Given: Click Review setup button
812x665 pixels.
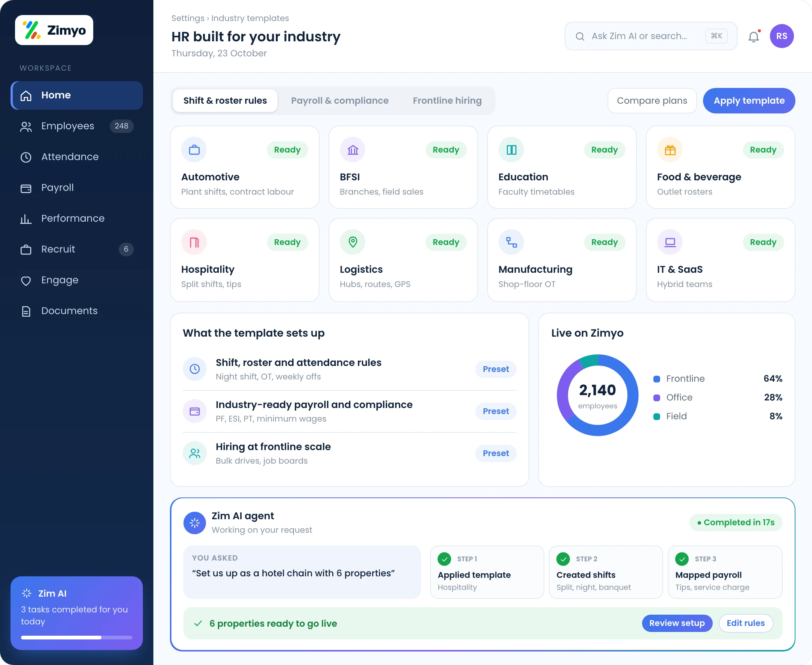Looking at the screenshot, I should point(677,623).
